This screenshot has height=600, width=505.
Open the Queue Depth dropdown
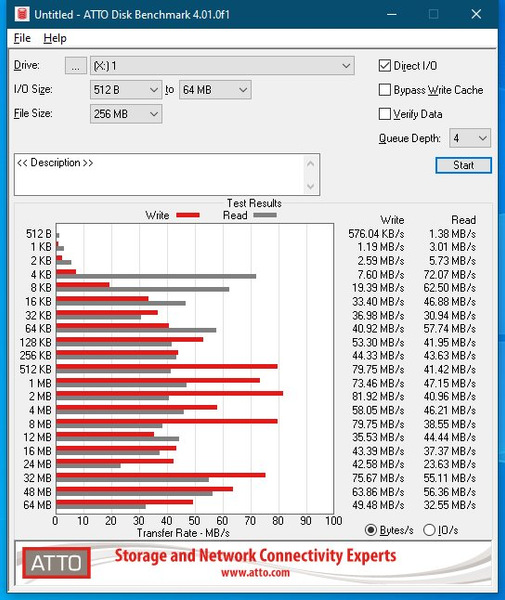470,138
